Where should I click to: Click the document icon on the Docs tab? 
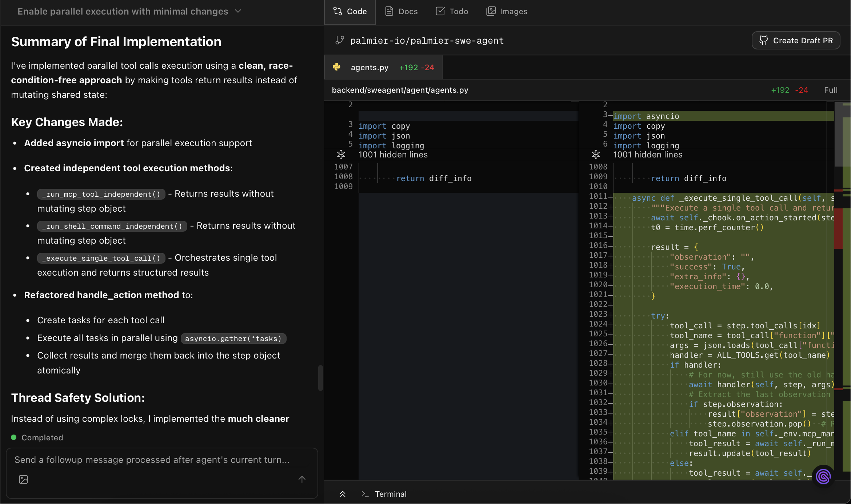click(x=388, y=11)
